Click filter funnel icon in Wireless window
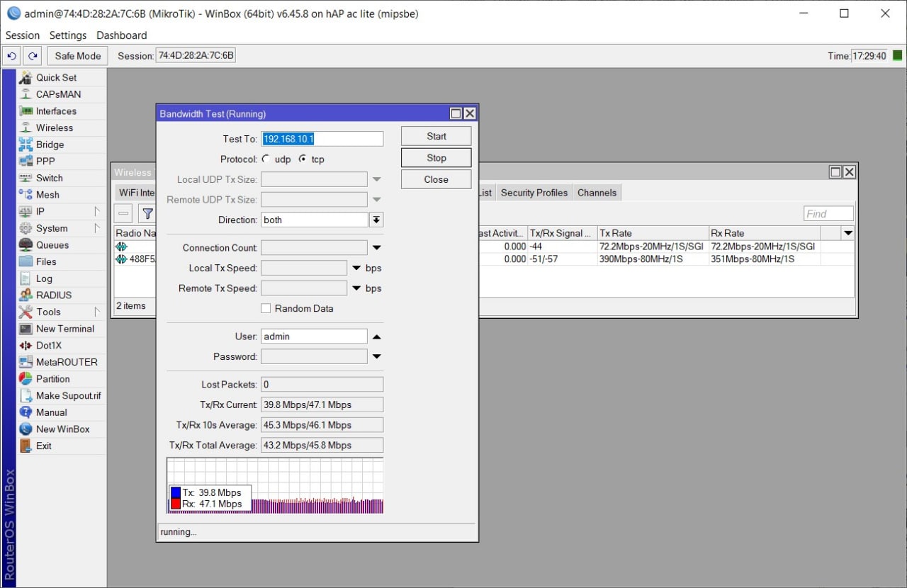The height and width of the screenshot is (588, 907). [x=147, y=213]
